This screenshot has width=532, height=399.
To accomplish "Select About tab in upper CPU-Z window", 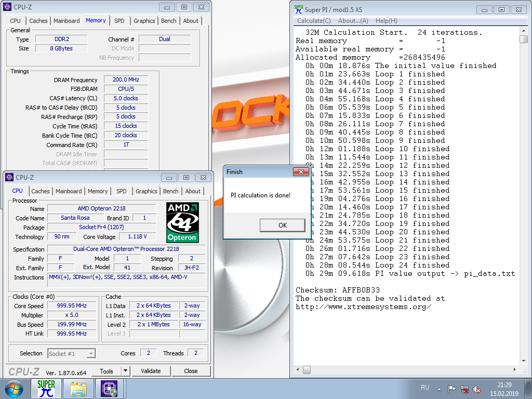I will [x=191, y=21].
